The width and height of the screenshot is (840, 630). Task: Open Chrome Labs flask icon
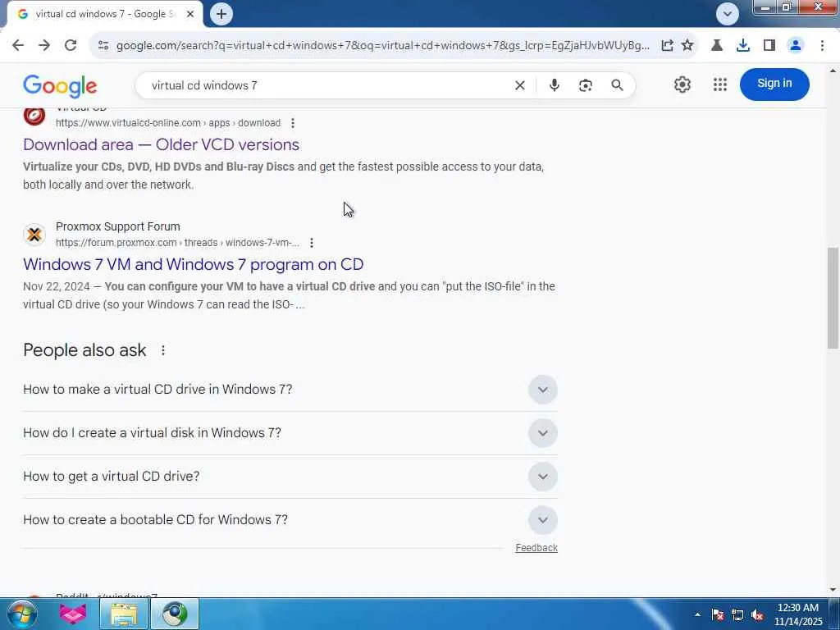click(x=717, y=46)
